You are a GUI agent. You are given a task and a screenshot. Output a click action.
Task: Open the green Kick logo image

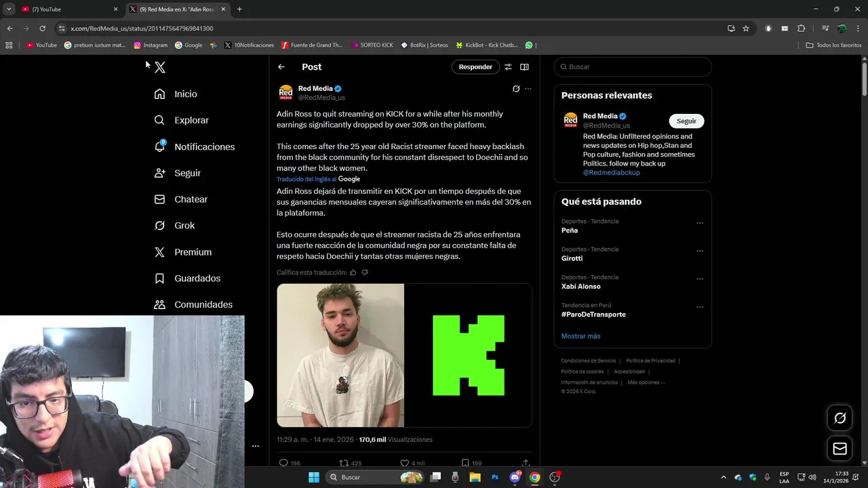[x=469, y=355]
